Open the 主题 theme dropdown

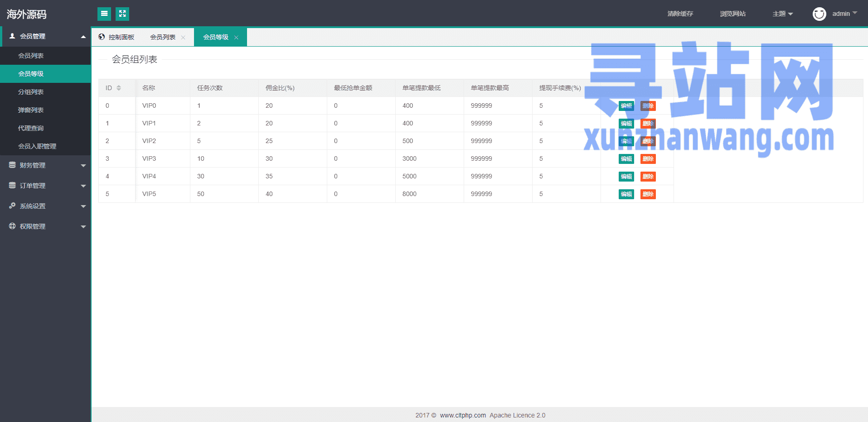coord(782,14)
